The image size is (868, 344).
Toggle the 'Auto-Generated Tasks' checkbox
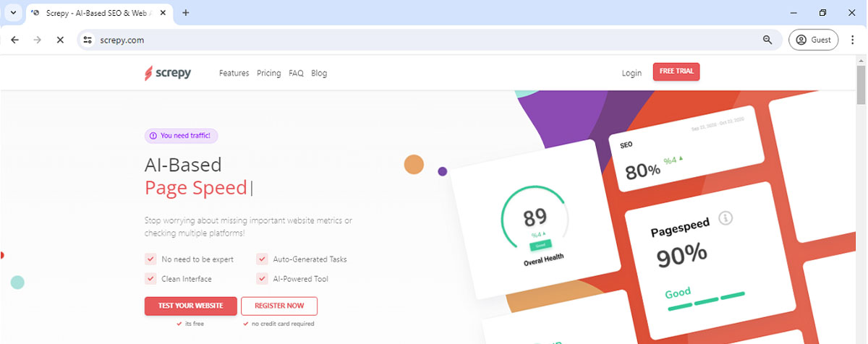[262, 259]
